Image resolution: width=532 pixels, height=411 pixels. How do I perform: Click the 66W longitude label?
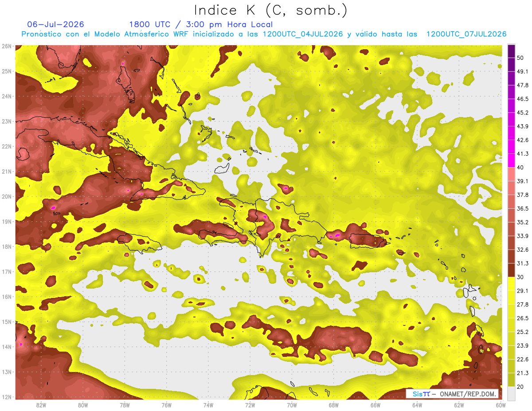[x=376, y=405]
